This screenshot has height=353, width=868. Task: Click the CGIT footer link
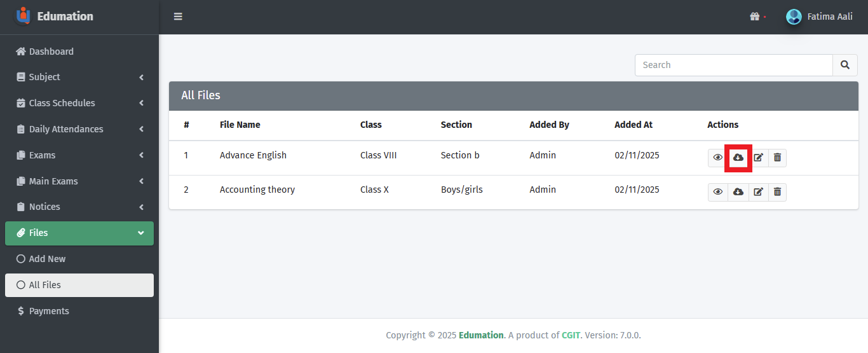571,335
